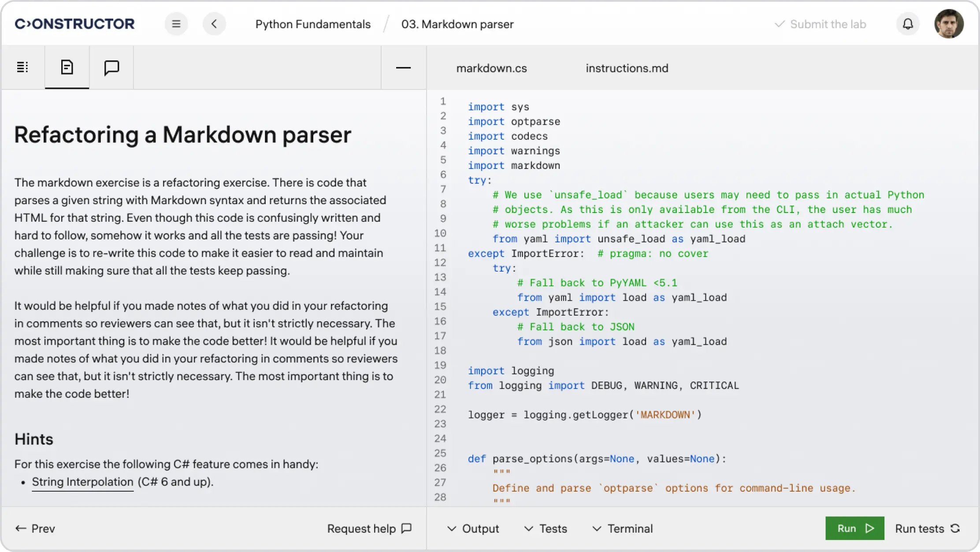The image size is (980, 552).
Task: Open the String Interpolation link
Action: (82, 482)
